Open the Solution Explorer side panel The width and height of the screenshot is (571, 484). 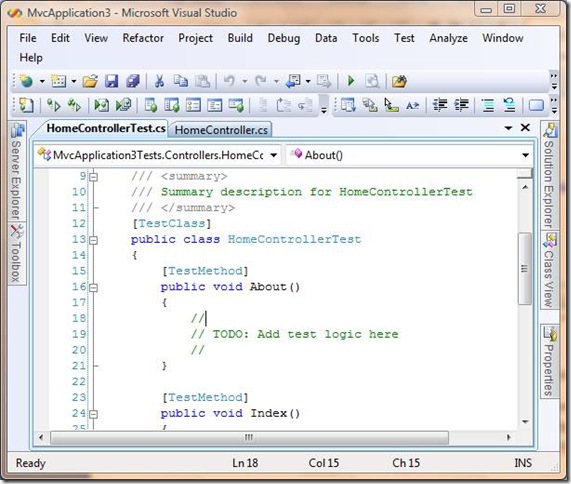point(549,175)
